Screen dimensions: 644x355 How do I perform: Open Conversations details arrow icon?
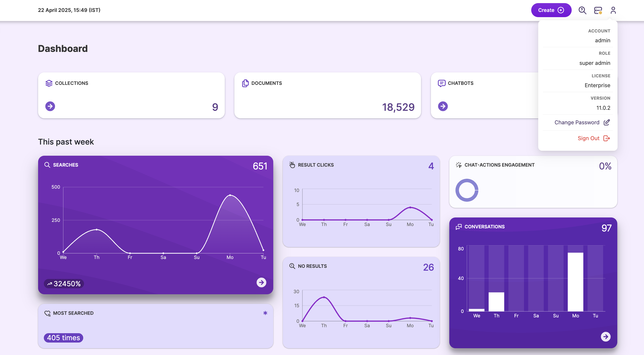point(606,337)
